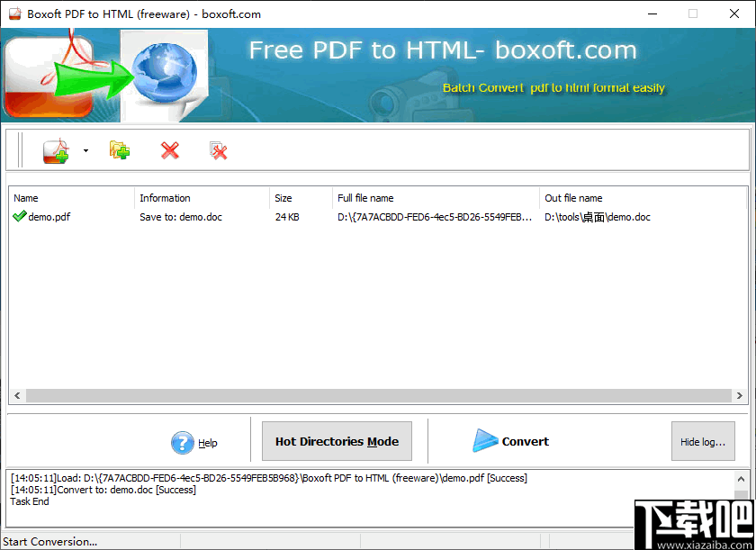Remove selected file using the red X icon
Viewport: 756px width, 550px height.
point(169,150)
